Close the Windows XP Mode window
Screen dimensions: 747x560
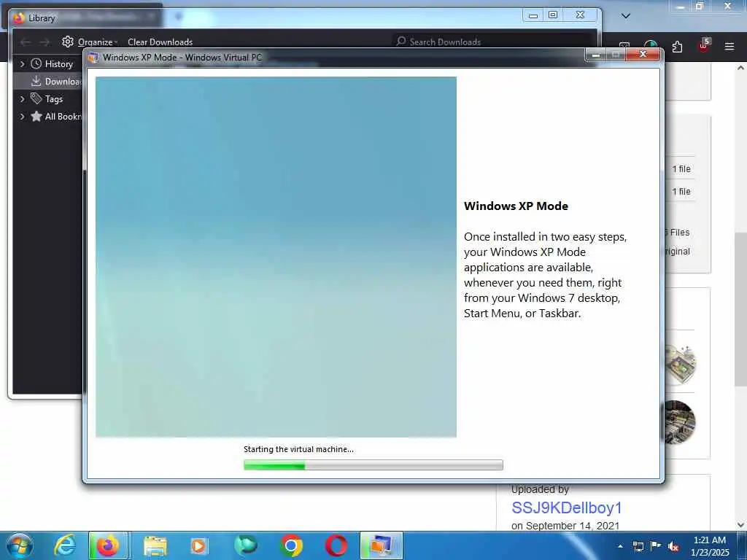[643, 54]
